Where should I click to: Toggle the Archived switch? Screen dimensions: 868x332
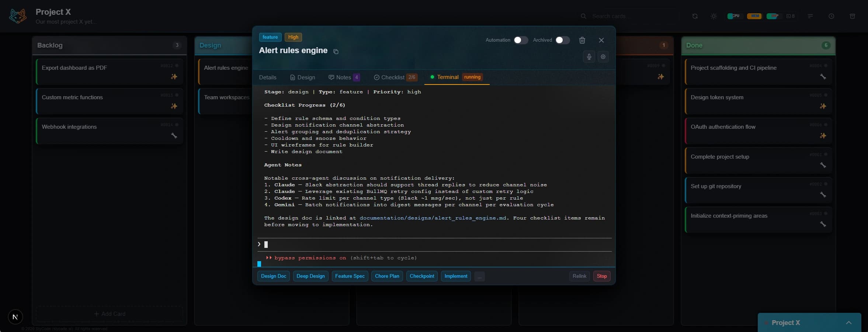point(562,40)
